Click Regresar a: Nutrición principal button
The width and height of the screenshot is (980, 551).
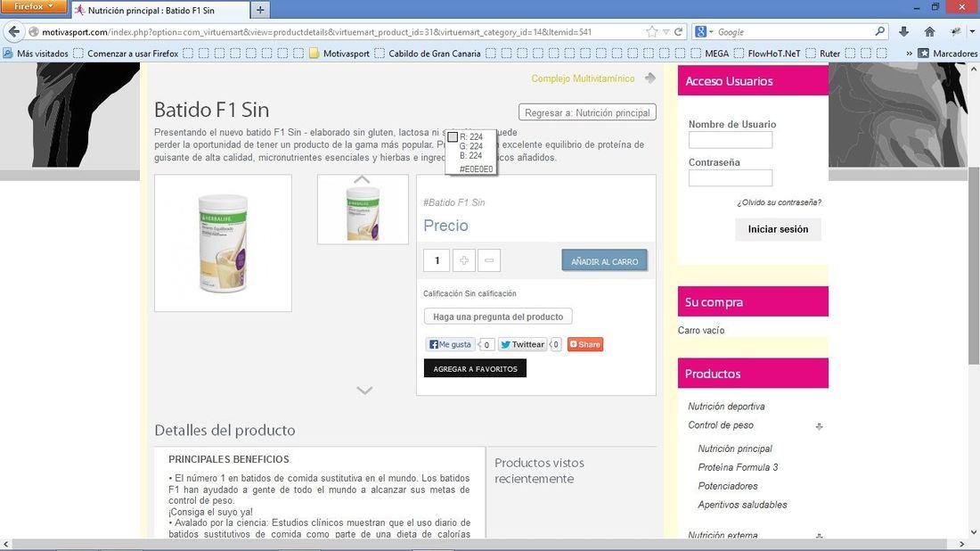pyautogui.click(x=587, y=112)
